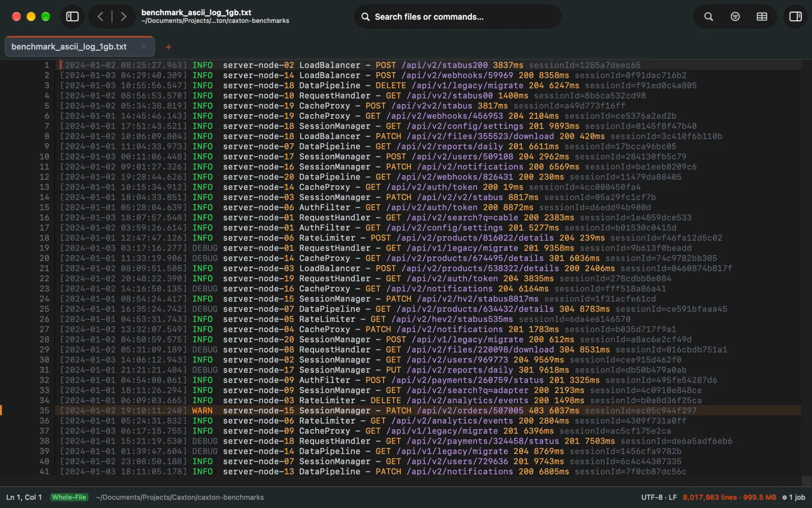812x508 pixels.
Task: Click sessionId=1285a7deec65 on line 1
Action: (585, 65)
